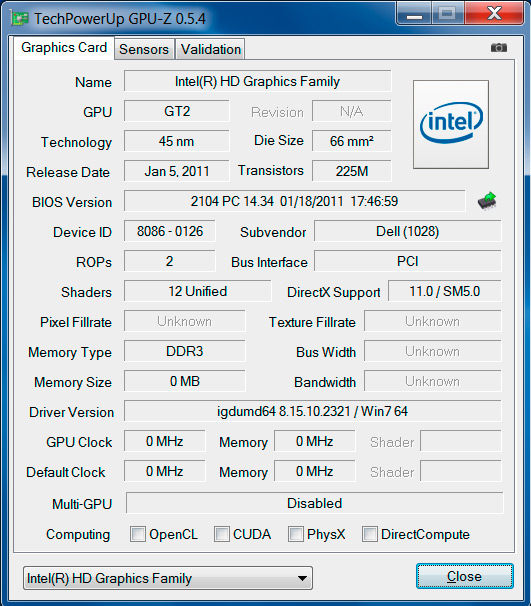
Task: Go to the Validation tab
Action: point(211,49)
